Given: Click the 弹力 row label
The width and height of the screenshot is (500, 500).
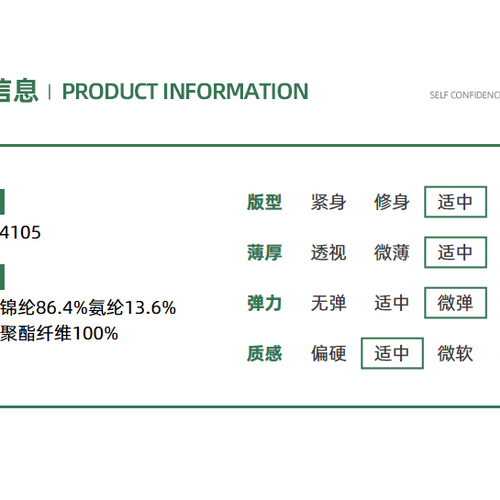Looking at the screenshot, I should click(264, 303).
